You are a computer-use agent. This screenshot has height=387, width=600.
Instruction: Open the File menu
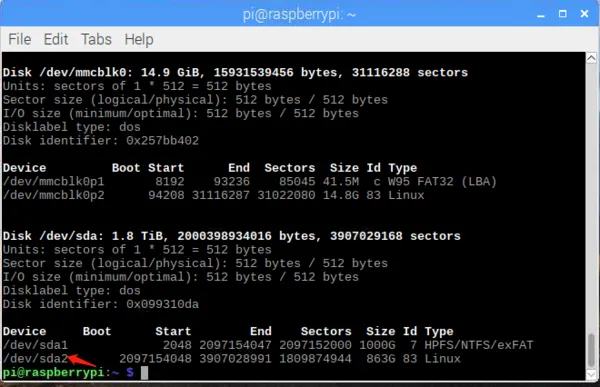[20, 39]
